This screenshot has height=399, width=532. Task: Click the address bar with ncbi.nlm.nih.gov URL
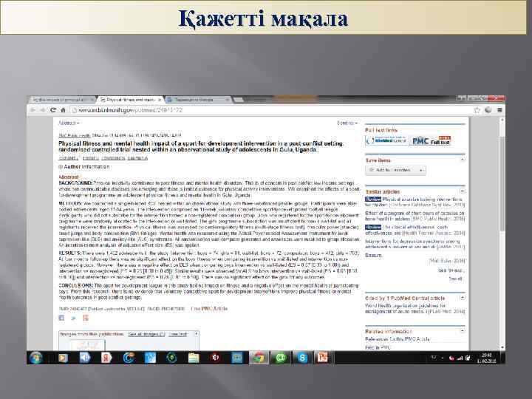[271, 110]
